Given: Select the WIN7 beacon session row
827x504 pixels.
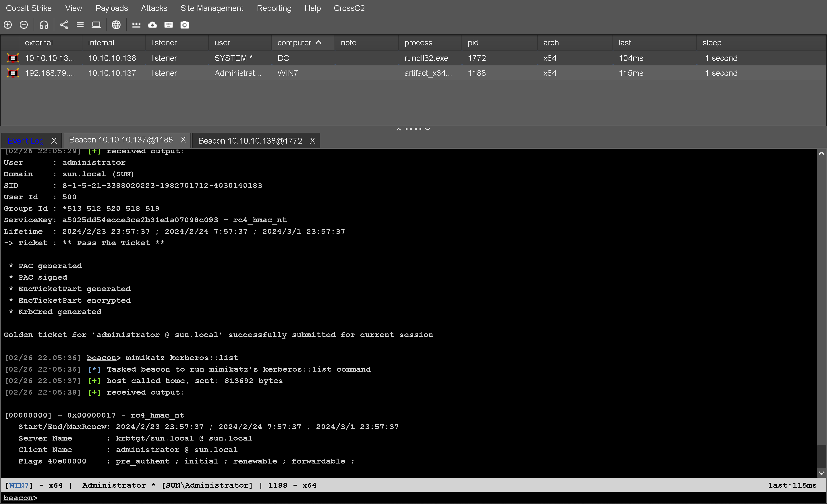Looking at the screenshot, I should (287, 73).
